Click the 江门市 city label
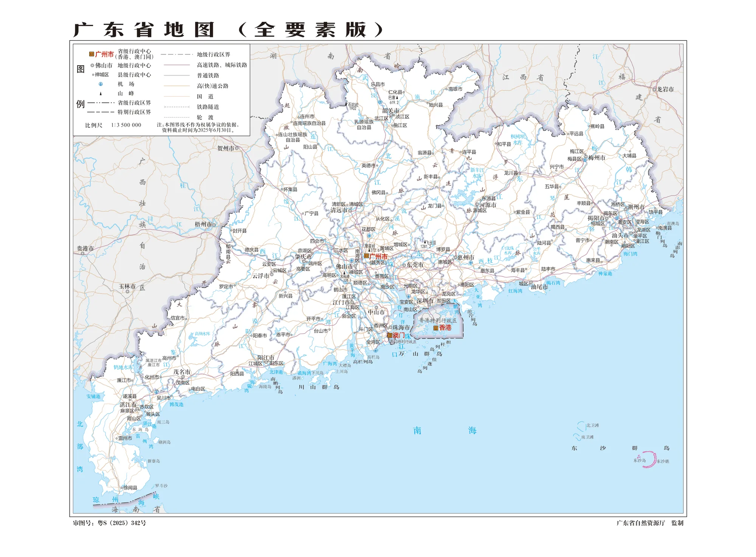Image resolution: width=756 pixels, height=557 pixels. click(x=341, y=302)
